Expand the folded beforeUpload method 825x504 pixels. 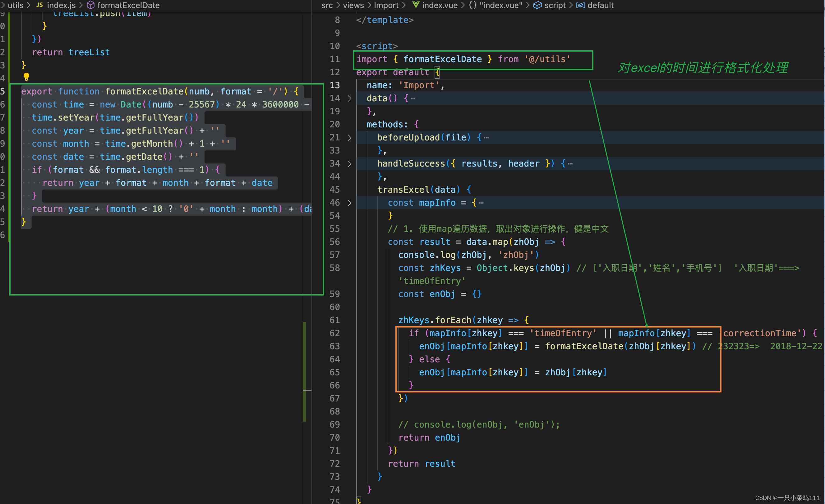350,138
